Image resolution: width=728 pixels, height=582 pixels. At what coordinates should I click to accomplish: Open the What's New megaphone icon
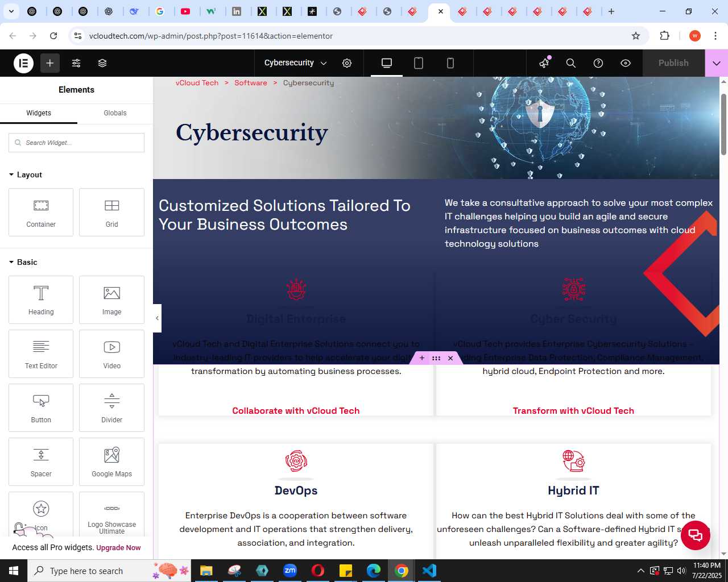[544, 63]
